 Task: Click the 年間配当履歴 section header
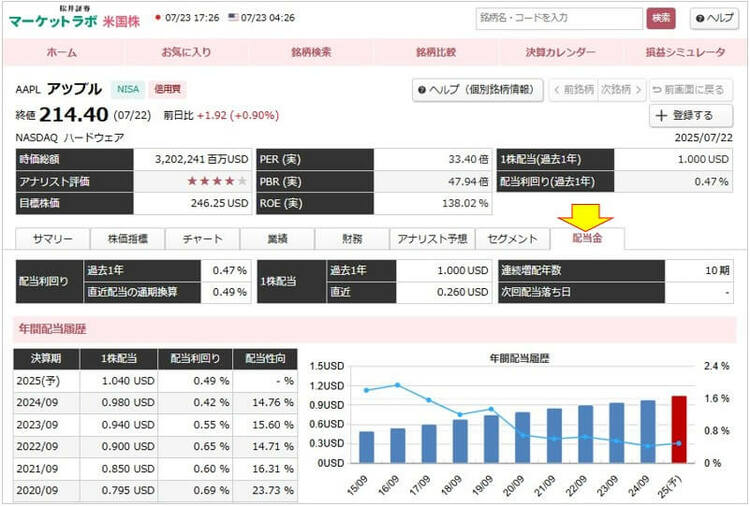[375, 329]
